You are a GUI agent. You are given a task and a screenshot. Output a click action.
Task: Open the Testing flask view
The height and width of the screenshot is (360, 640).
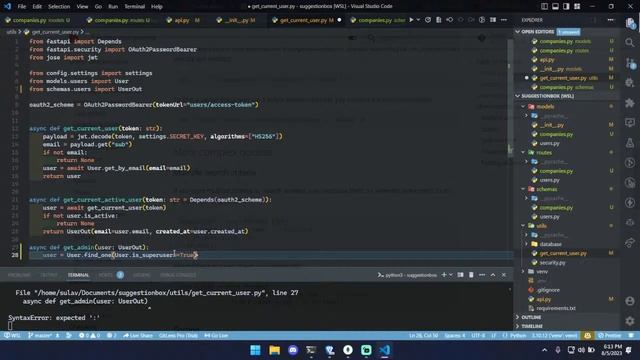(630, 142)
